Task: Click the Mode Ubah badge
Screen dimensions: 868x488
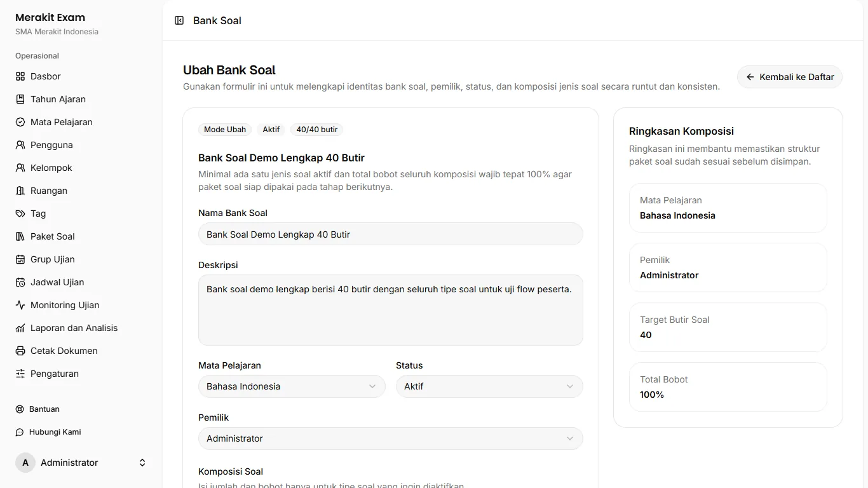Action: coord(225,130)
